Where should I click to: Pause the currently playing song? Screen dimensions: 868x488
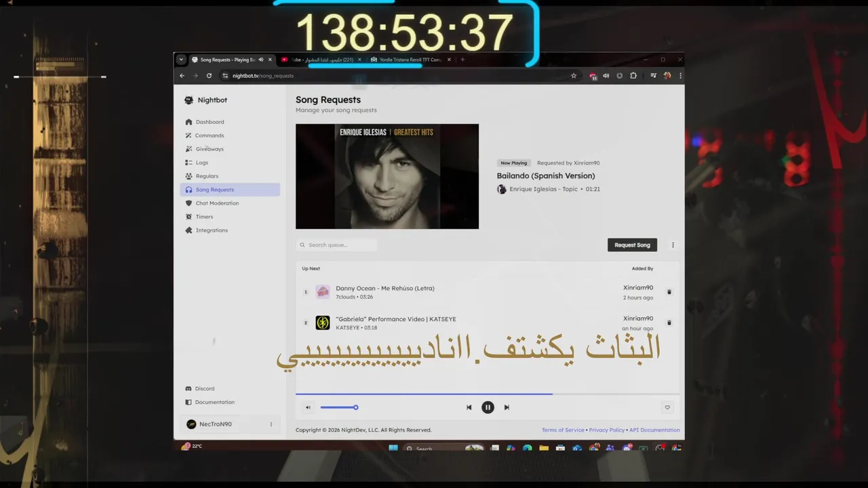coord(488,407)
